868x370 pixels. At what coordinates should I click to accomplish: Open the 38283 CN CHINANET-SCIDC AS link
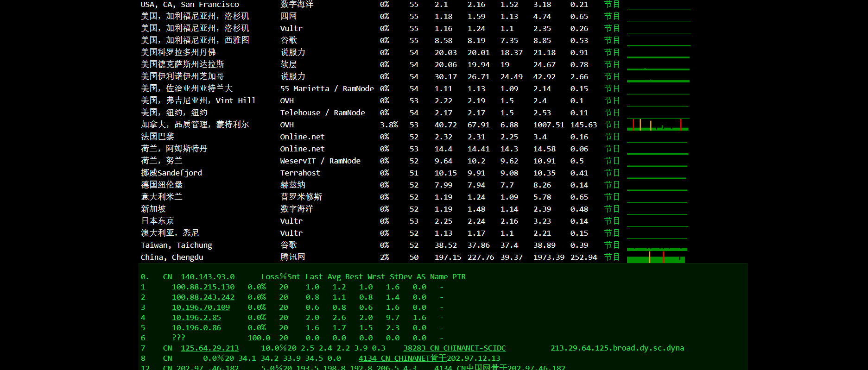(455, 348)
